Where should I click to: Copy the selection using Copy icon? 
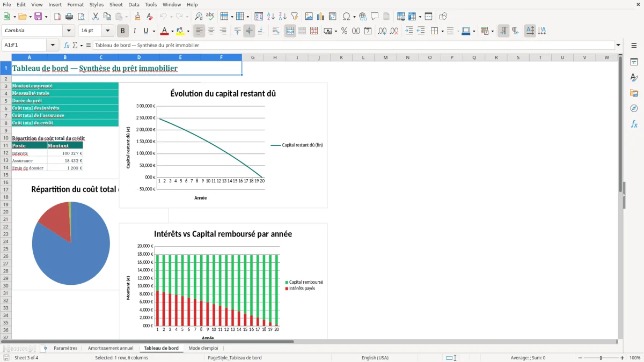[x=107, y=17]
